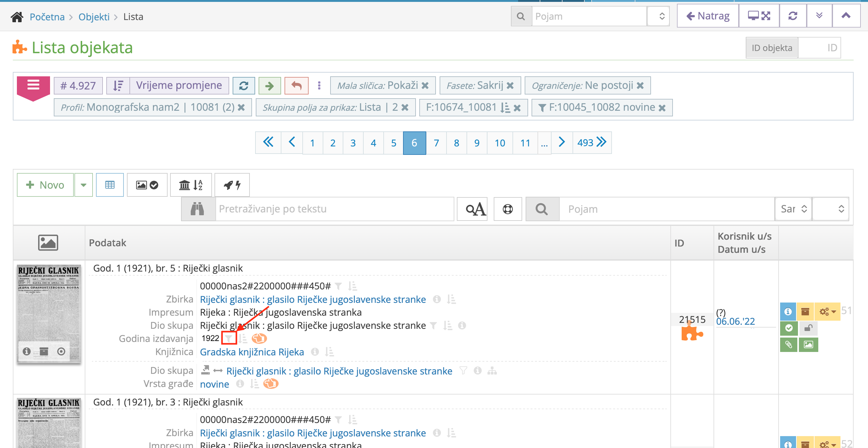Click the orange puzzle icon under ID 21515
The height and width of the screenshot is (448, 868).
click(x=691, y=332)
